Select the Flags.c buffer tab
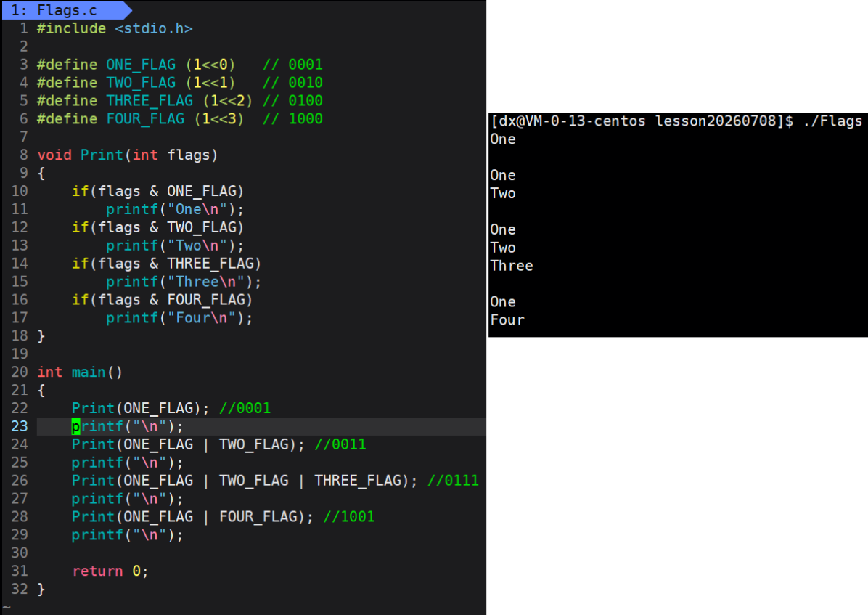 pos(67,10)
